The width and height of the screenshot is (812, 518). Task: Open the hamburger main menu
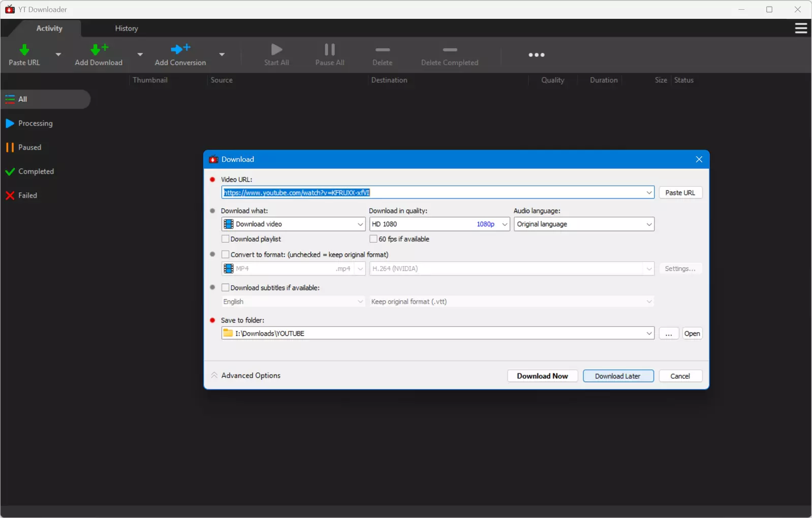(801, 28)
